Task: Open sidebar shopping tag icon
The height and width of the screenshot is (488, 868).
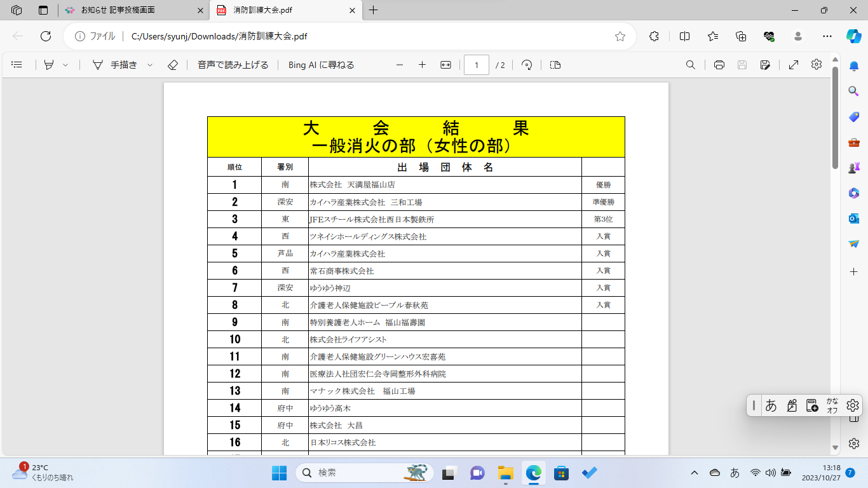Action: point(854,117)
